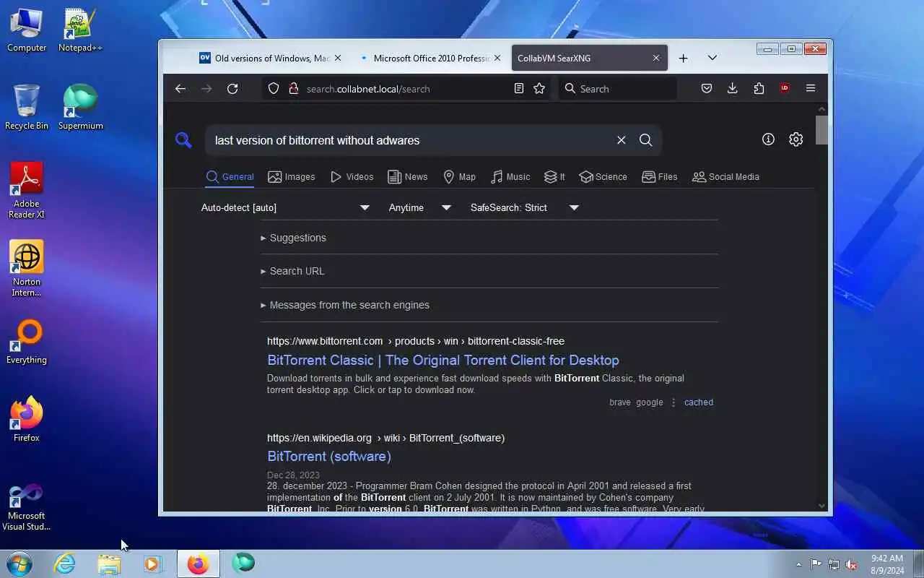This screenshot has width=924, height=578.
Task: Select the Music search category
Action: tap(510, 177)
